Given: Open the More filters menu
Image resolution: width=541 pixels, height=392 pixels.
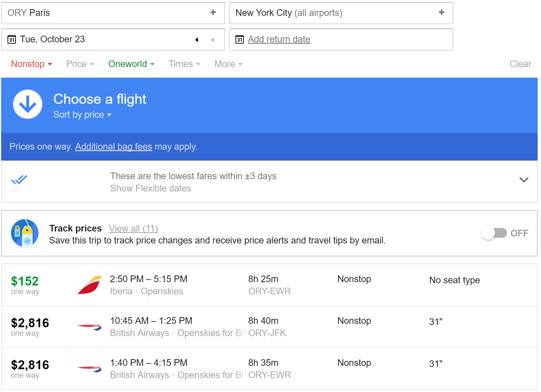Looking at the screenshot, I should [x=228, y=64].
